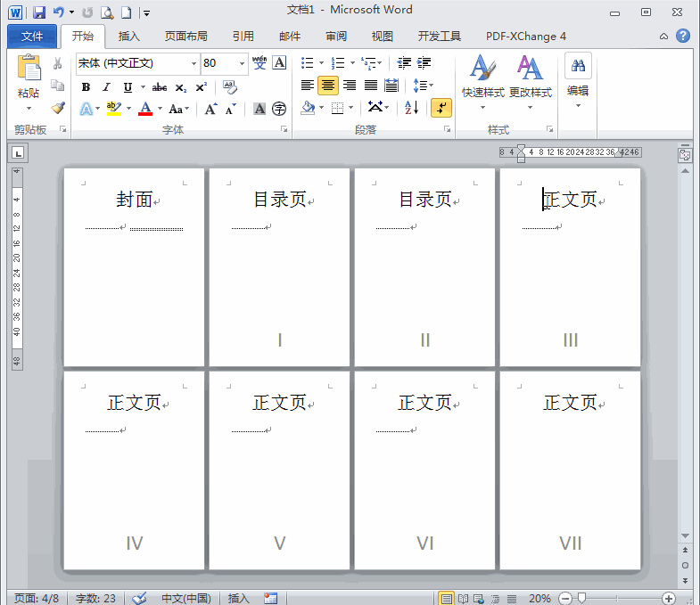Screen dimensions: 700x605
Task: Apply yellow text highlight color
Action: [114, 109]
